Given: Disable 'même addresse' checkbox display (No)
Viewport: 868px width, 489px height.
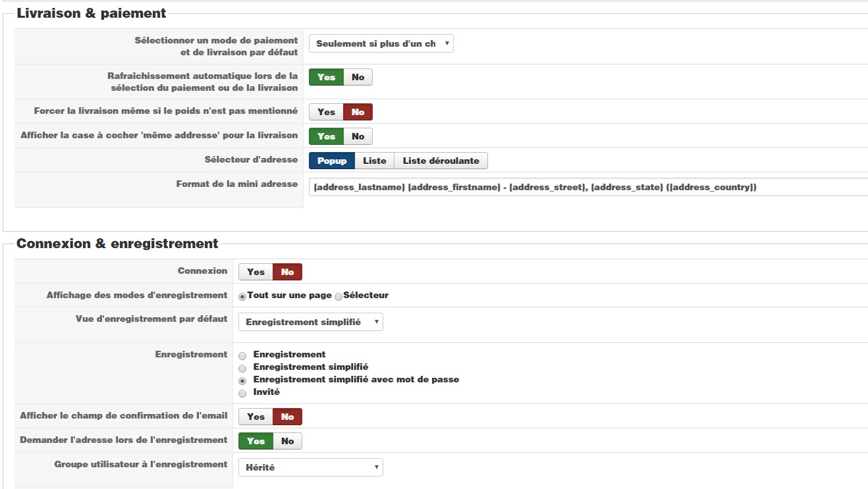Looking at the screenshot, I should (x=358, y=136).
